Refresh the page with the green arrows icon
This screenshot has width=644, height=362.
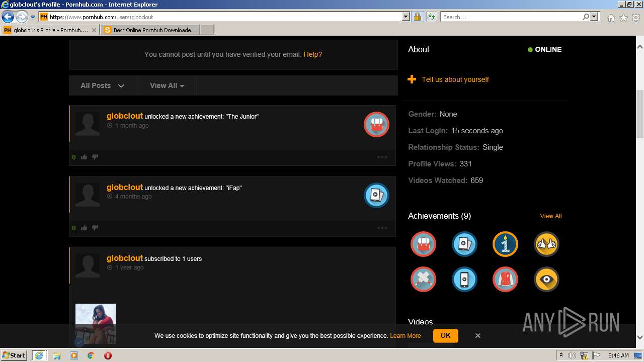click(x=431, y=17)
